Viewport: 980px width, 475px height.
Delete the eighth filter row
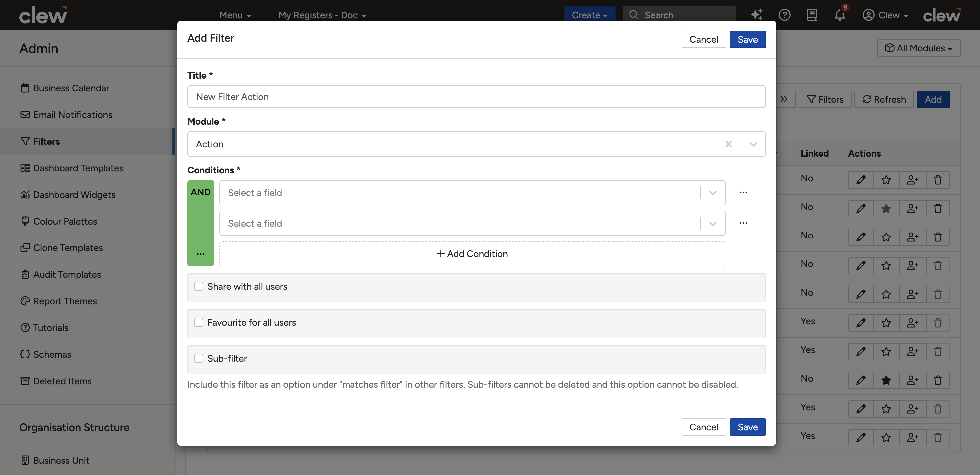[938, 380]
